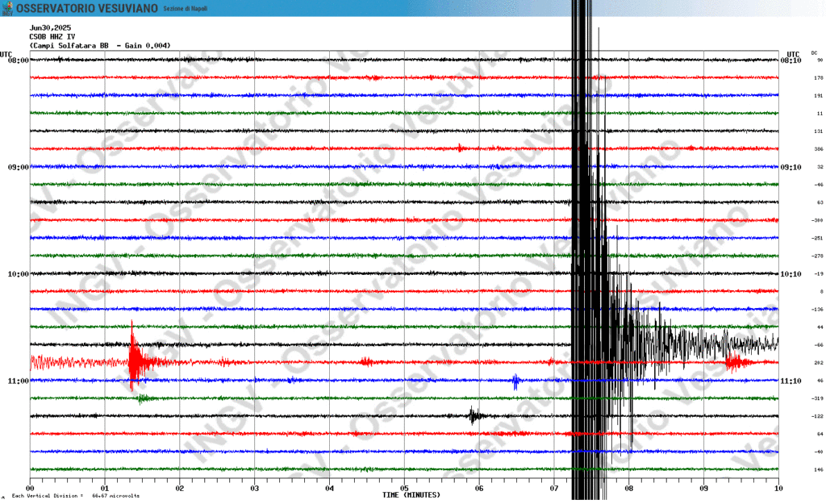Click minute 01 on the time axis
The width and height of the screenshot is (826, 504).
(x=105, y=489)
